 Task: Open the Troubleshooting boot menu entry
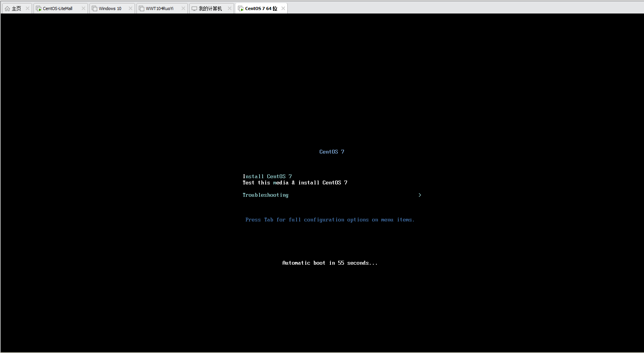[265, 195]
